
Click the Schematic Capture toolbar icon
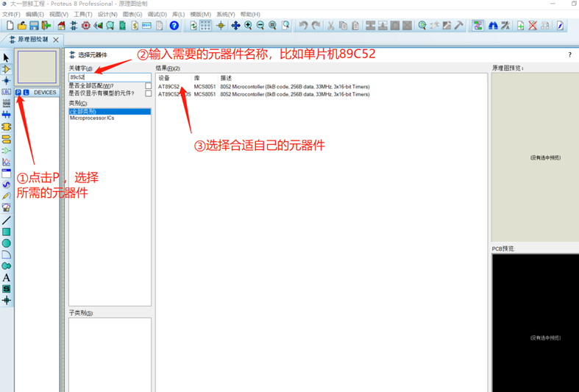(x=74, y=26)
